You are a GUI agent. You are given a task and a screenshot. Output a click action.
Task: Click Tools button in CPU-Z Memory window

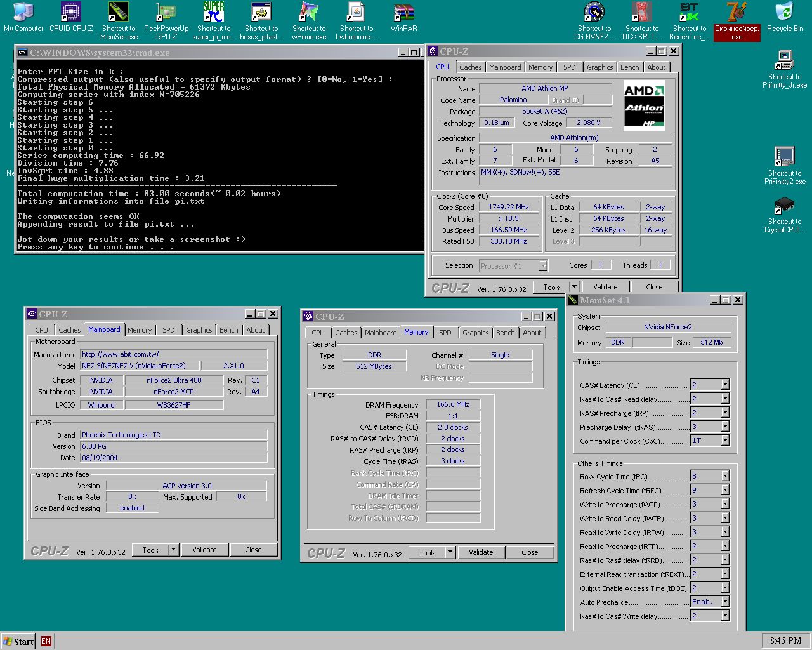click(427, 552)
